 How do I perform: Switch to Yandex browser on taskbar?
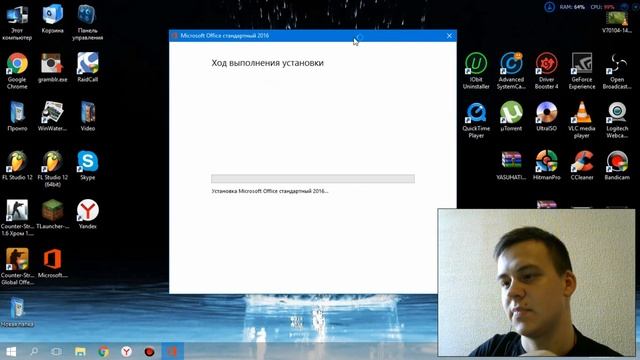click(126, 351)
